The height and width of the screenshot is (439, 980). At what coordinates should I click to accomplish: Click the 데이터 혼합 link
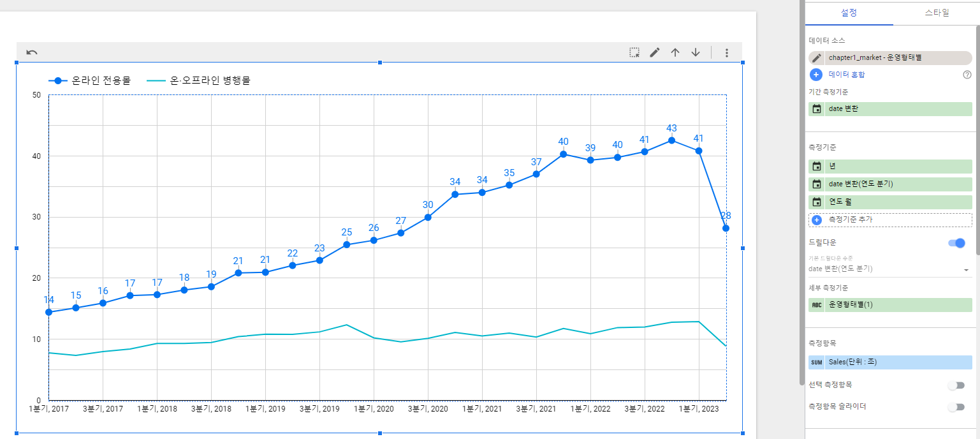point(847,75)
